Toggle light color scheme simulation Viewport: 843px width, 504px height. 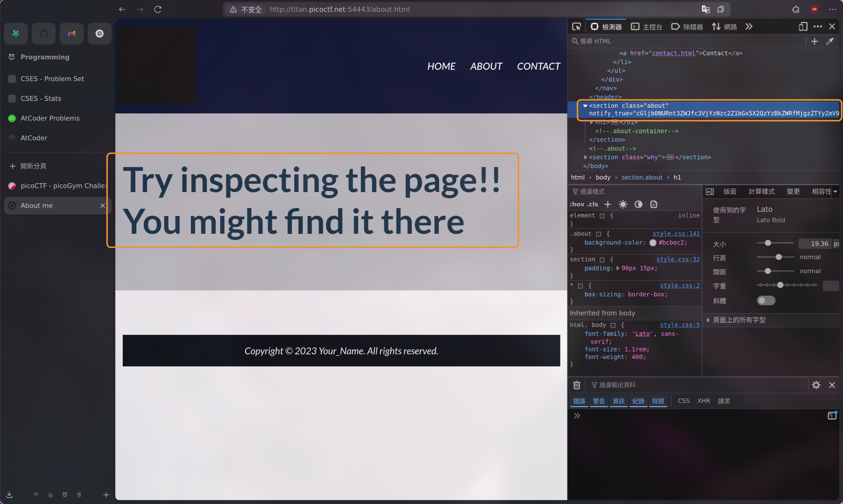click(623, 204)
